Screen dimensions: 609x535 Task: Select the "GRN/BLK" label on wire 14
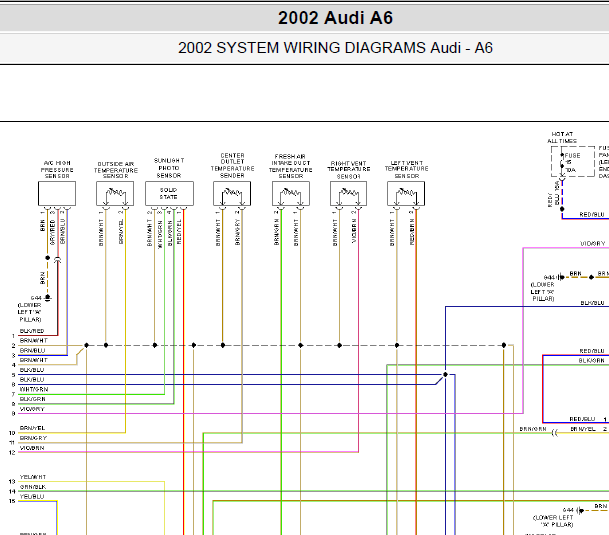33,487
